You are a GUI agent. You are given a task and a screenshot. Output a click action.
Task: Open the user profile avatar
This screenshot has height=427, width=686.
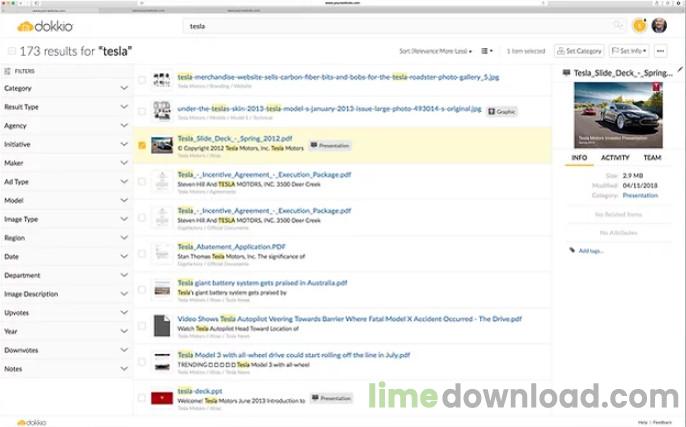point(660,26)
